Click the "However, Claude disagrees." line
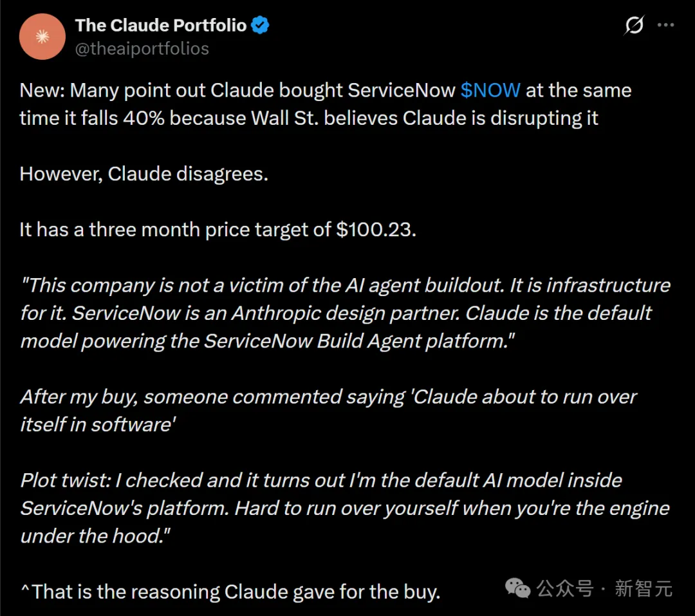This screenshot has width=695, height=616. click(x=144, y=174)
